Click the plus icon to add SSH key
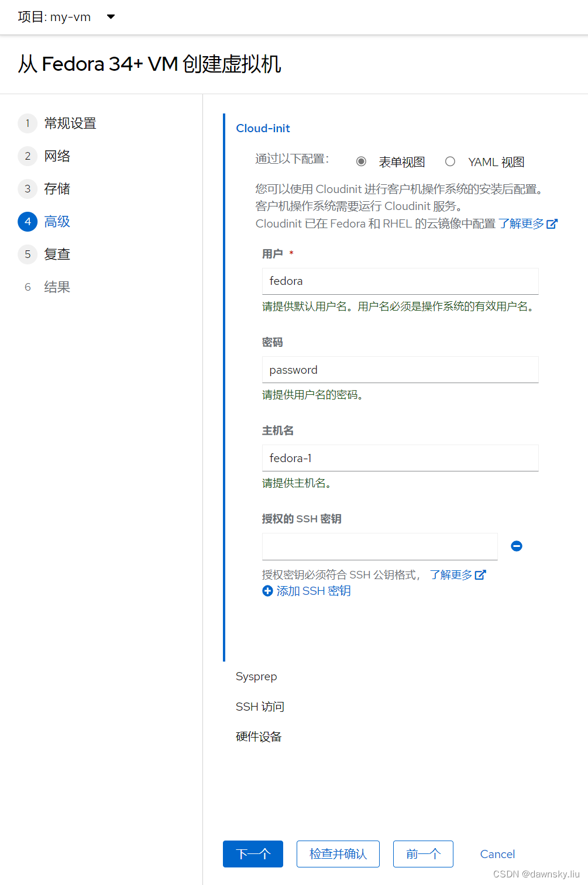This screenshot has width=588, height=885. [x=267, y=591]
